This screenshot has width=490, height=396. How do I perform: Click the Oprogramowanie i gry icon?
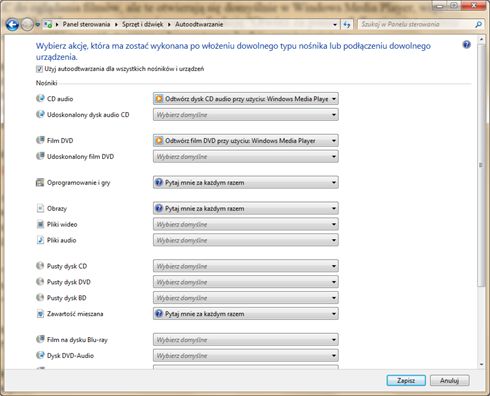click(40, 182)
